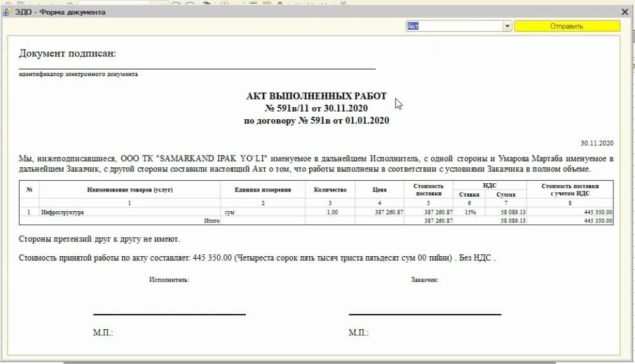Click 'М.П.:' under the Заказчик signature line
The image size is (635, 364).
pyautogui.click(x=358, y=332)
